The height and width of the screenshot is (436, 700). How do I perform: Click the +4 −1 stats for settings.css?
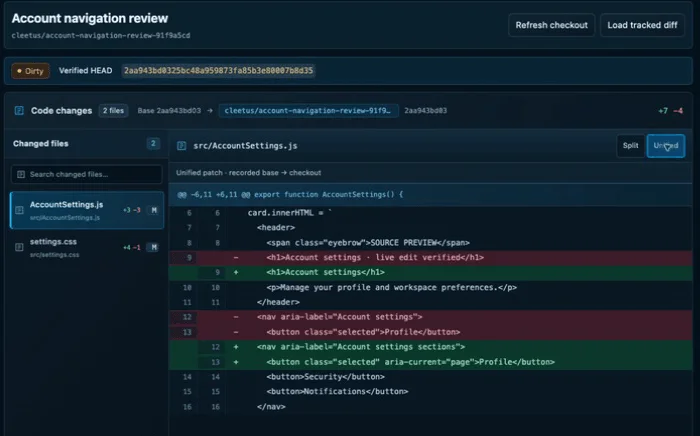click(132, 247)
